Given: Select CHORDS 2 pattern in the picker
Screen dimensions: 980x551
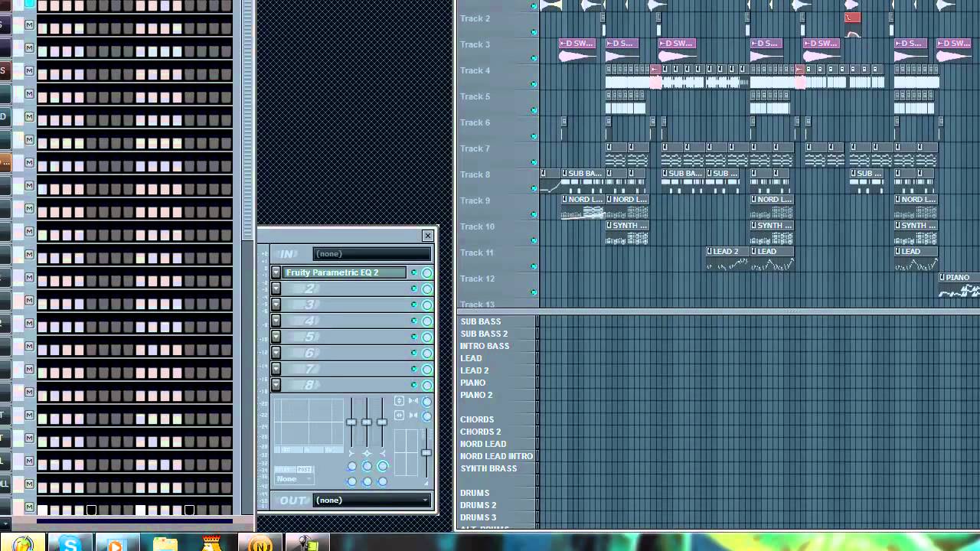Looking at the screenshot, I should [480, 432].
